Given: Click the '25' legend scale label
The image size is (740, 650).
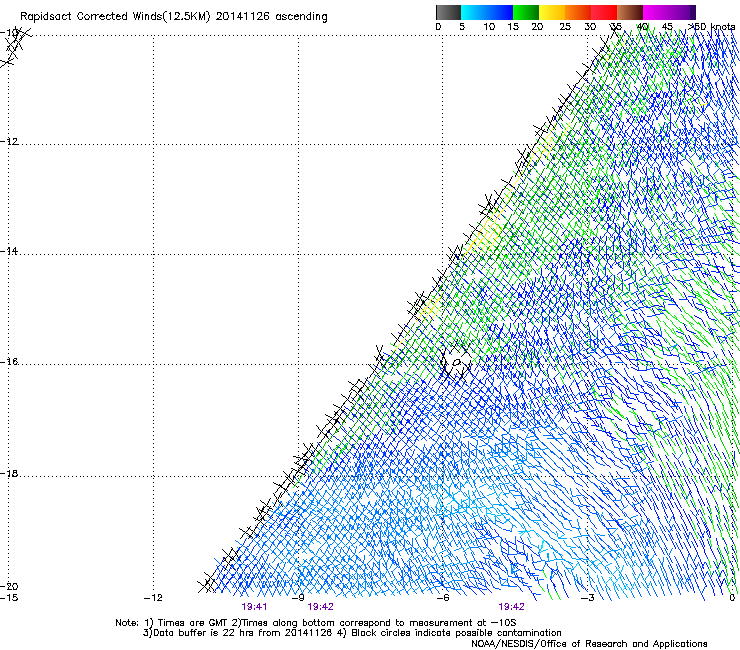Looking at the screenshot, I should 564,27.
